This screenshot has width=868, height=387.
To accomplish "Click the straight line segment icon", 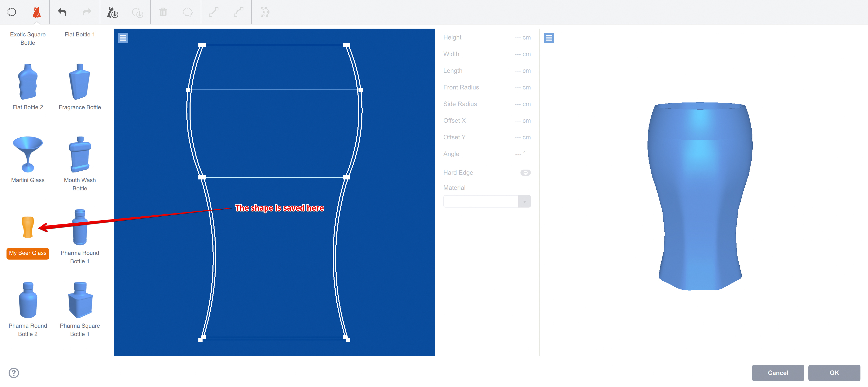I will coord(214,12).
